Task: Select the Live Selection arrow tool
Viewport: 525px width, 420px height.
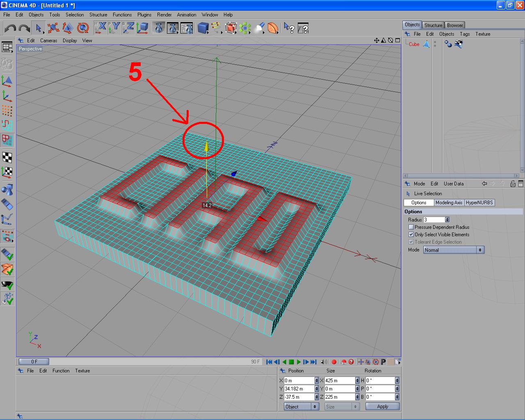Action: pyautogui.click(x=38, y=28)
